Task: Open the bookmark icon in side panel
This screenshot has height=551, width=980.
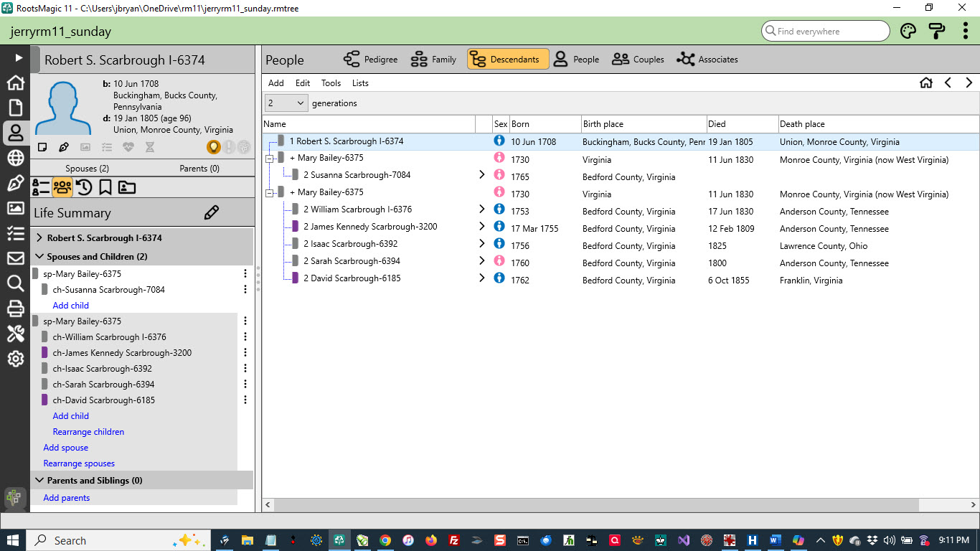Action: [105, 188]
